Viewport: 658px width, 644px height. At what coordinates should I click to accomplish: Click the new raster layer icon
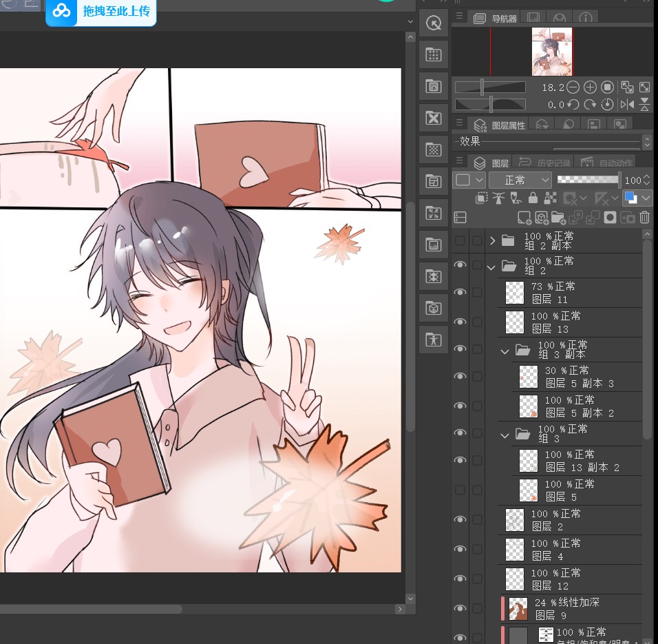524,218
